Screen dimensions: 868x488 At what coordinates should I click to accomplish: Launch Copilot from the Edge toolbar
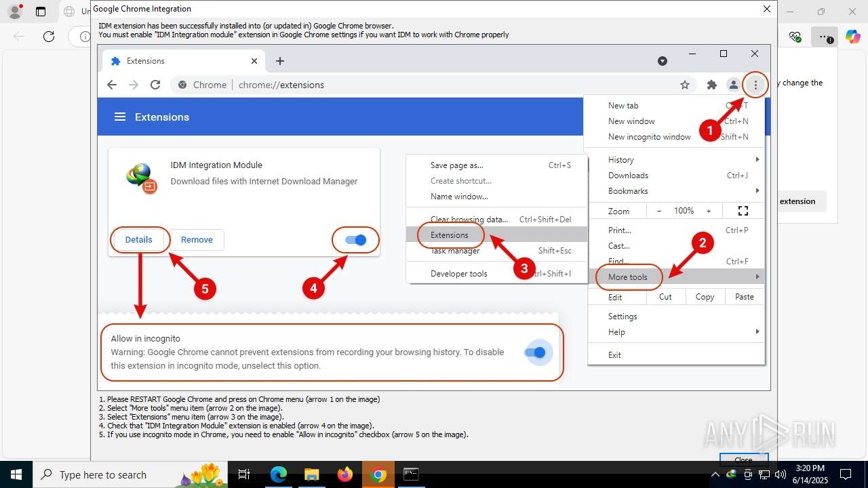pyautogui.click(x=852, y=37)
